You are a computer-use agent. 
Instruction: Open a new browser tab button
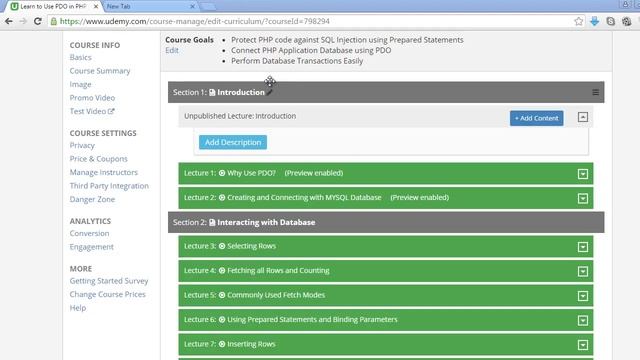[x=208, y=7]
